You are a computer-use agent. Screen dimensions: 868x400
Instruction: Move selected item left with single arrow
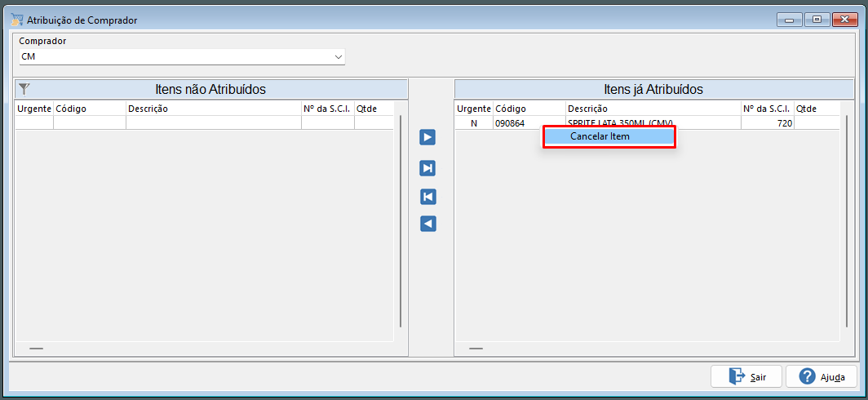tap(427, 224)
